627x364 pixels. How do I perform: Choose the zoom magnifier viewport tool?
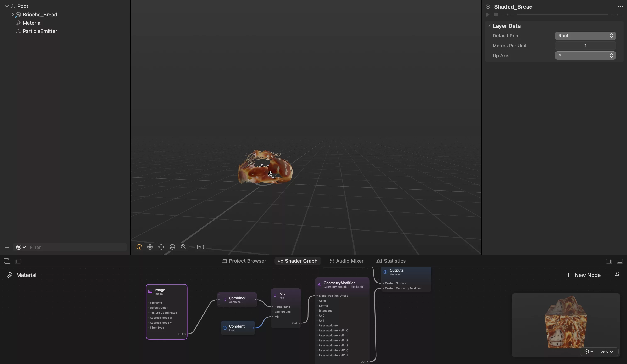point(183,247)
